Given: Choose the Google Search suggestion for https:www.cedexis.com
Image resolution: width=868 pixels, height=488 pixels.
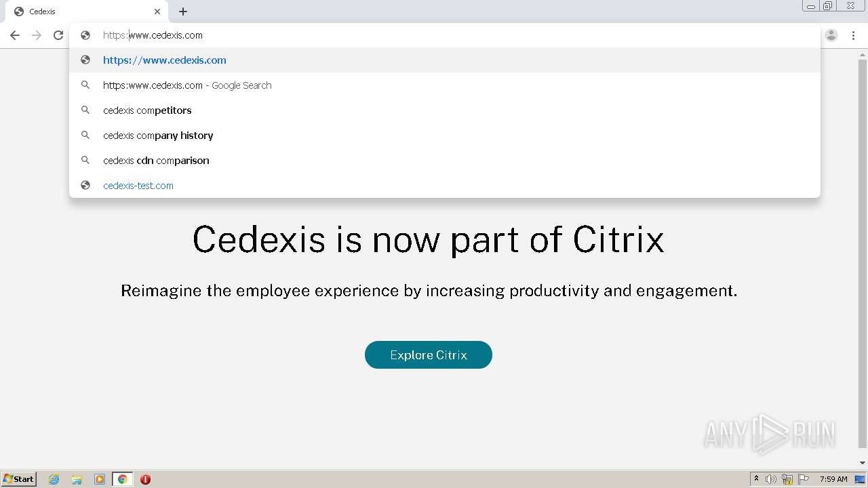Looking at the screenshot, I should (x=187, y=85).
